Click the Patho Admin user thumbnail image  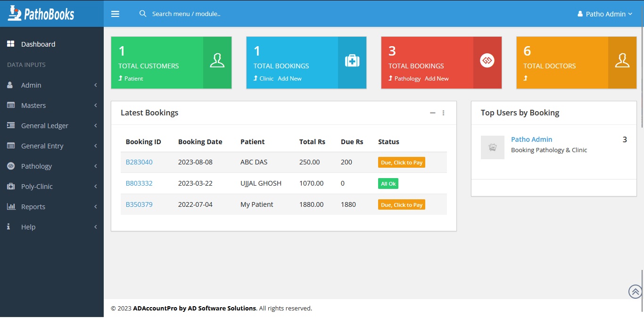click(492, 147)
